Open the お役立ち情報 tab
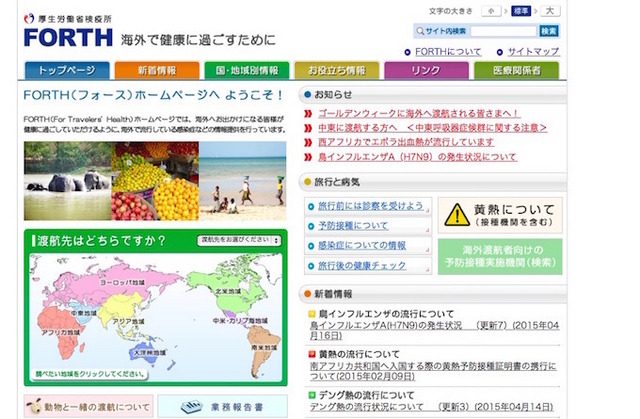Viewport: 640px width, 419px height. pos(337,70)
